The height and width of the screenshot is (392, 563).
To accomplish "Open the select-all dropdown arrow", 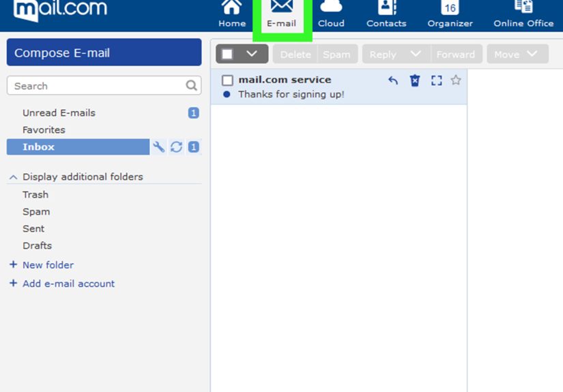I will click(x=252, y=54).
